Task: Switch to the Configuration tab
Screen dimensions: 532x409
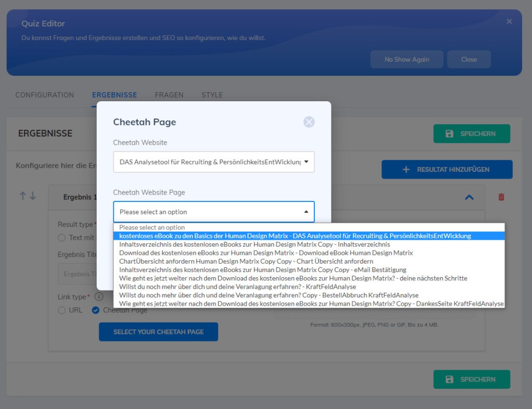Action: pos(45,95)
